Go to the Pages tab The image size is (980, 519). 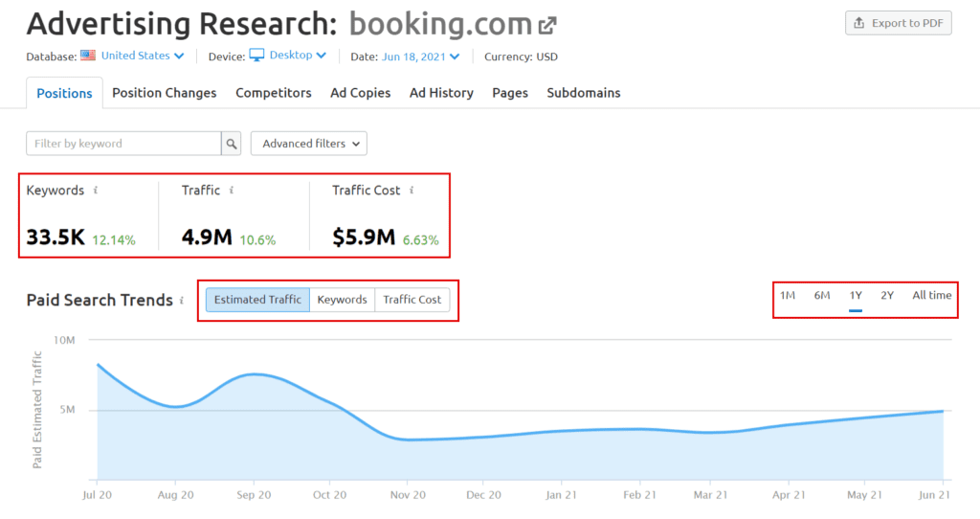(x=510, y=93)
